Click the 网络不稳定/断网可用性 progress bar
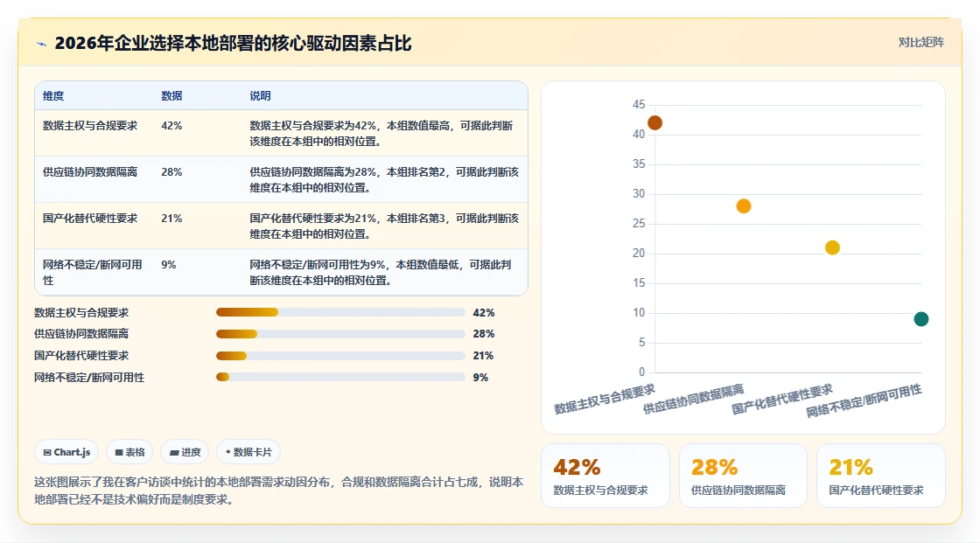Image resolution: width=980 pixels, height=543 pixels. (x=340, y=377)
